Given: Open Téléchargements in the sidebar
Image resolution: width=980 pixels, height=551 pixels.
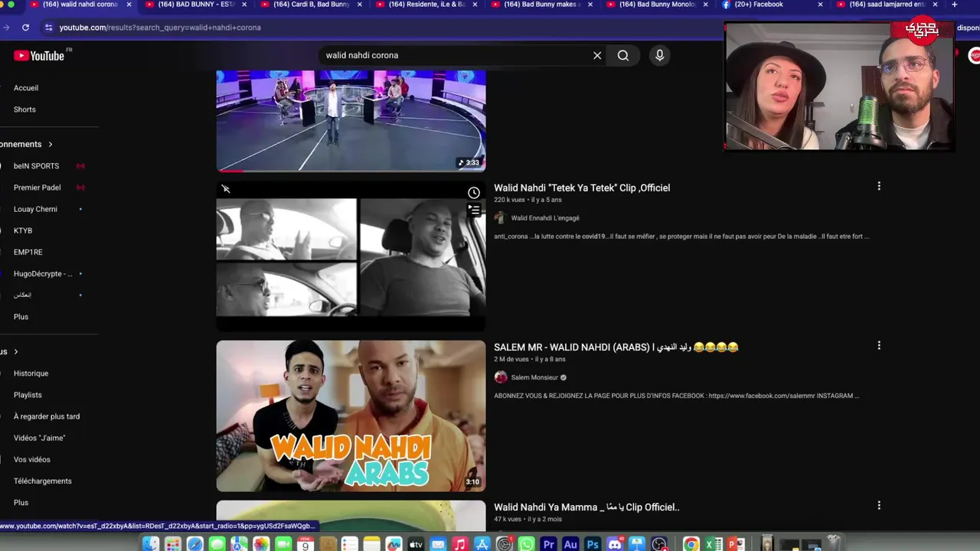Looking at the screenshot, I should pyautogui.click(x=43, y=481).
